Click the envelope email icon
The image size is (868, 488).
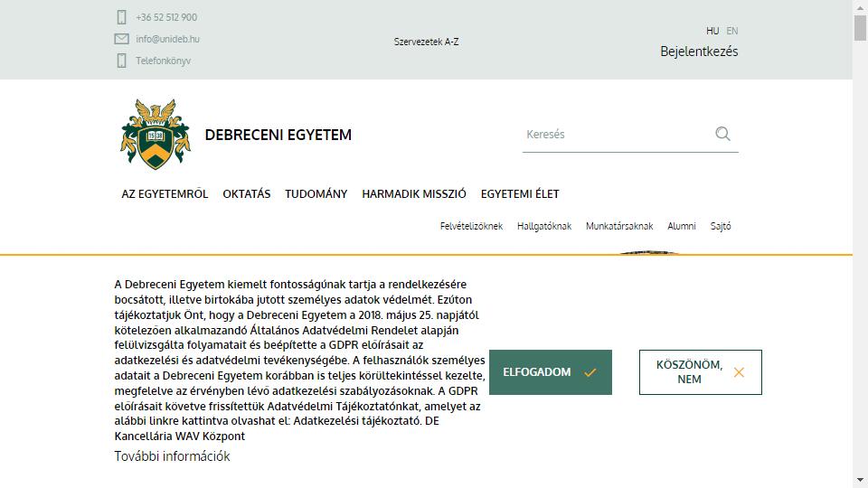click(x=122, y=39)
